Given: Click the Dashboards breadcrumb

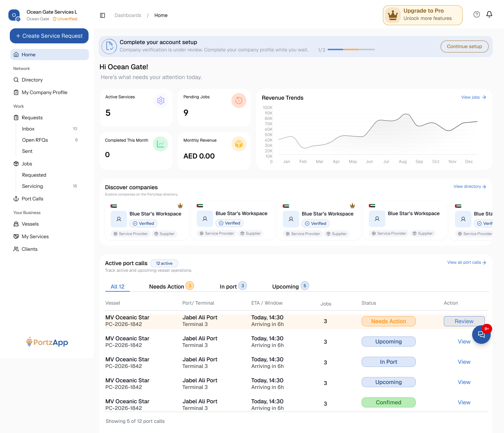Looking at the screenshot, I should 128,15.
